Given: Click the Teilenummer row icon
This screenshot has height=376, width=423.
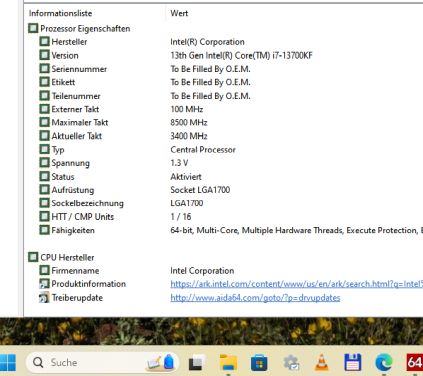Looking at the screenshot, I should (x=44, y=96).
